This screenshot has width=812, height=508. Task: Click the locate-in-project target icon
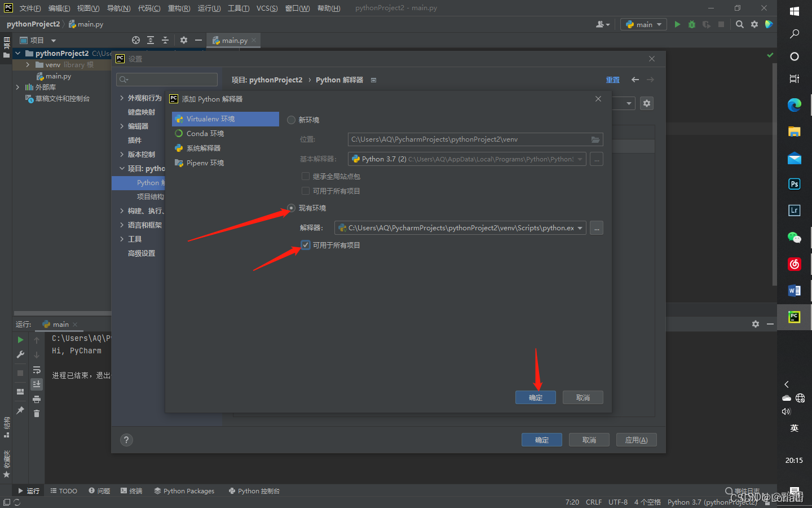pyautogui.click(x=136, y=40)
